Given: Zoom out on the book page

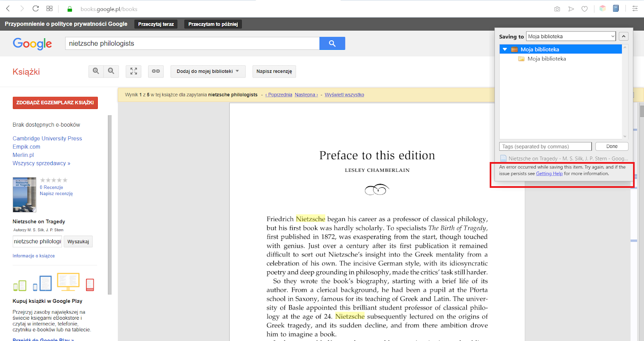Looking at the screenshot, I should (111, 71).
